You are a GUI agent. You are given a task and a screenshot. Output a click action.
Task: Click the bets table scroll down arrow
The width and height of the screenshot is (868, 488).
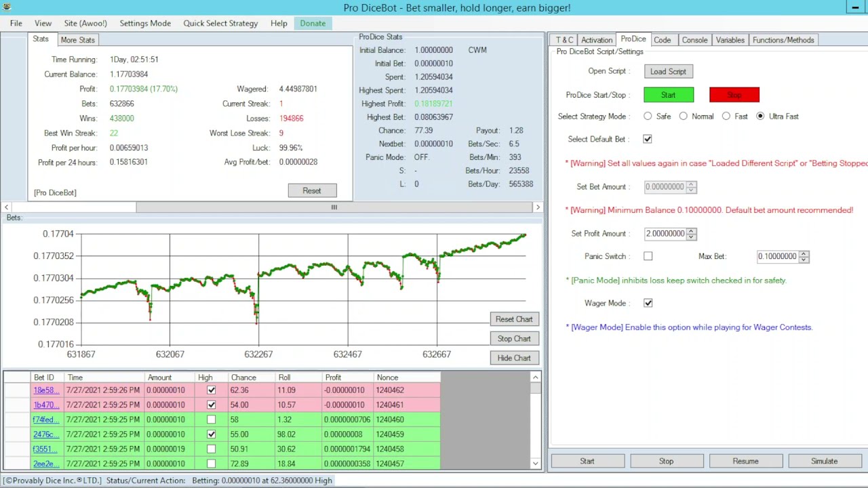point(535,464)
